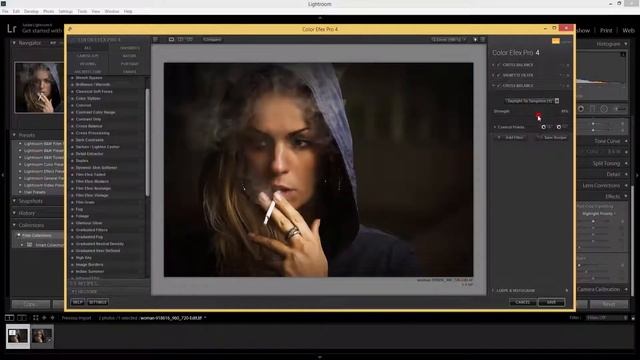Toggle the filter list panel icon in Color Efex toolbar
Image resolution: width=640 pixels, height=360 pixels.
click(156, 40)
